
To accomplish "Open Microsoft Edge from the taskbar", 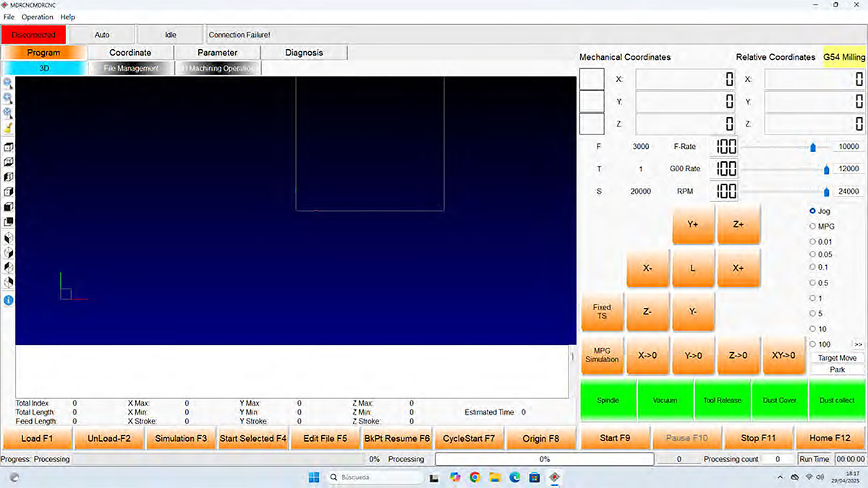I will pos(515,477).
